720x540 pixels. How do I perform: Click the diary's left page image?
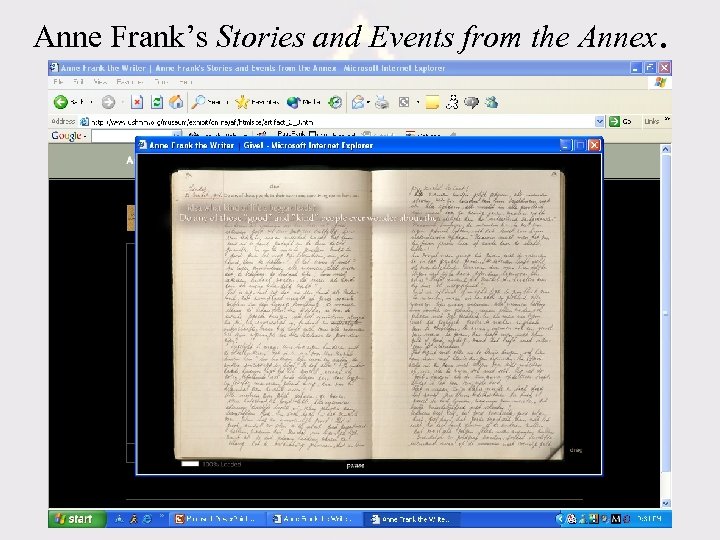tap(271, 314)
